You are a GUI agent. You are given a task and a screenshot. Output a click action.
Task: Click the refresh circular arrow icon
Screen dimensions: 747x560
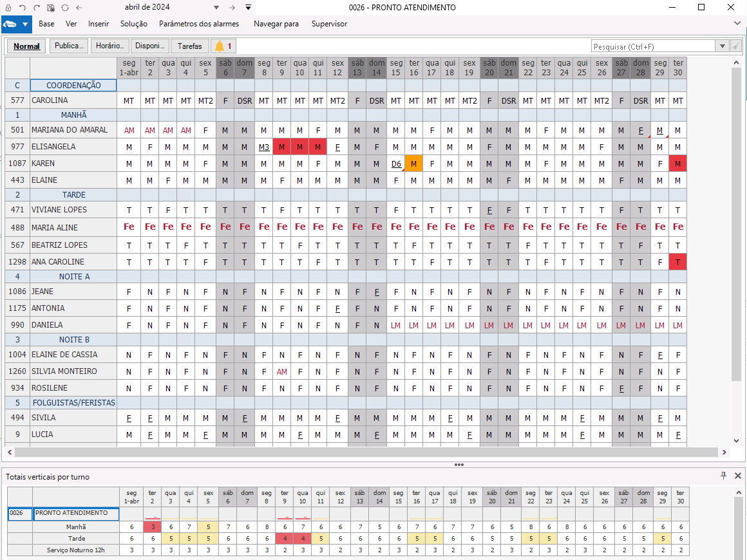[x=64, y=8]
